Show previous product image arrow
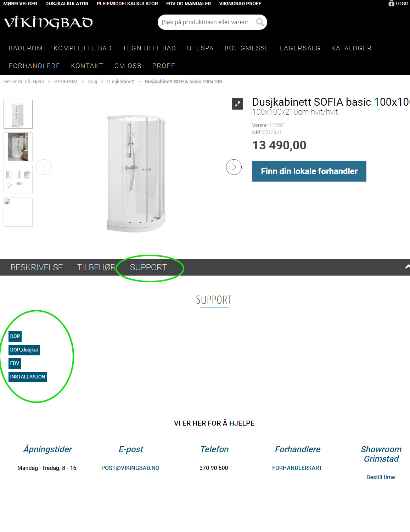The image size is (410, 532). 44,167
